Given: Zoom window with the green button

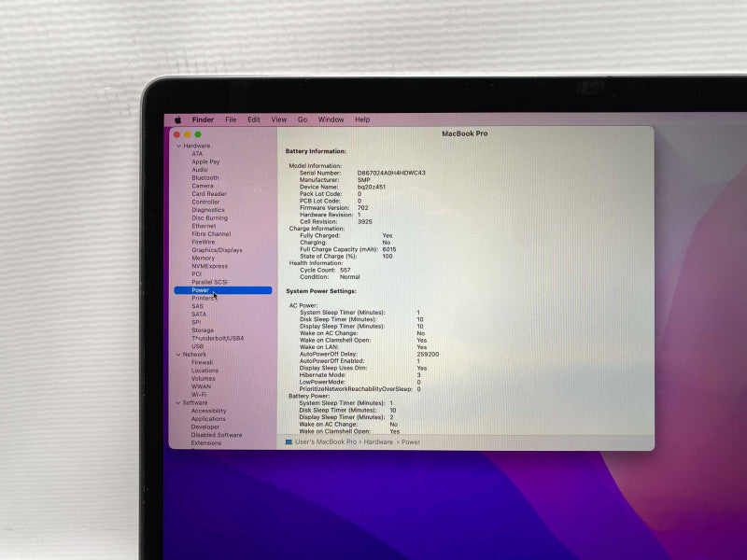Looking at the screenshot, I should point(198,134).
